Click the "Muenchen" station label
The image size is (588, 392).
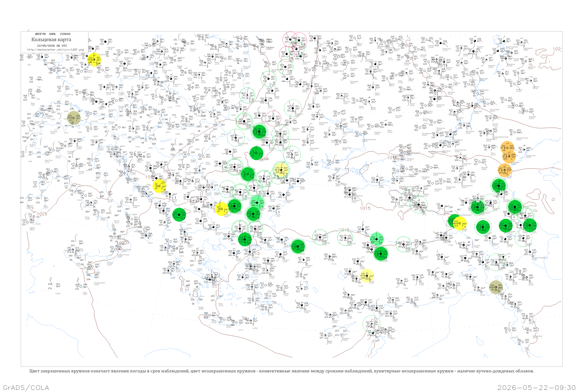point(112,111)
